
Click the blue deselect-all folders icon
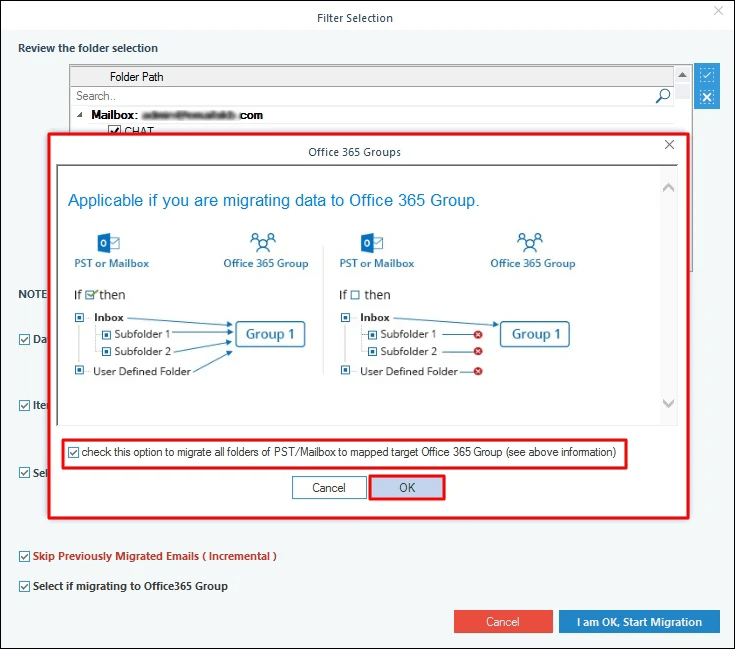click(x=706, y=97)
